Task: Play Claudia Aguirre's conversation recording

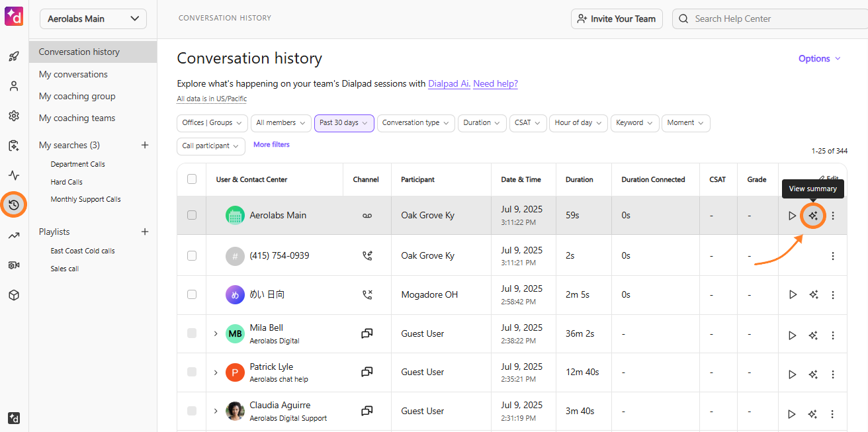Action: [x=793, y=414]
